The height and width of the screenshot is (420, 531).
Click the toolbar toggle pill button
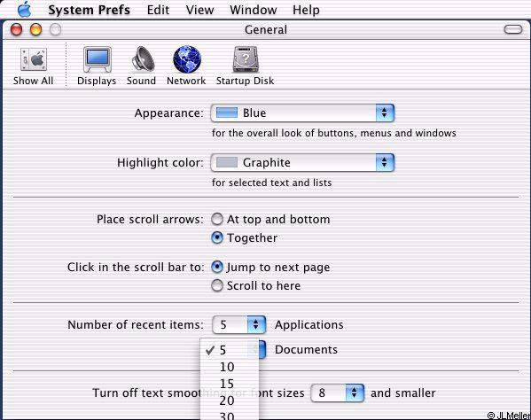(x=513, y=29)
